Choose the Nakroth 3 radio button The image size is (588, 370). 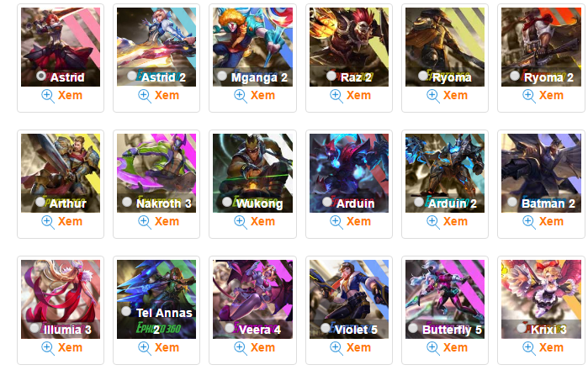[127, 202]
